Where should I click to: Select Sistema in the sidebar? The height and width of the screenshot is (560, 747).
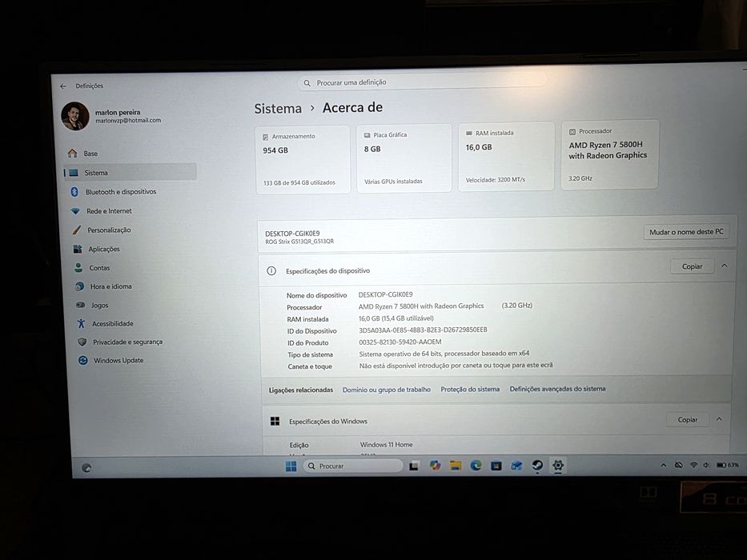click(130, 172)
